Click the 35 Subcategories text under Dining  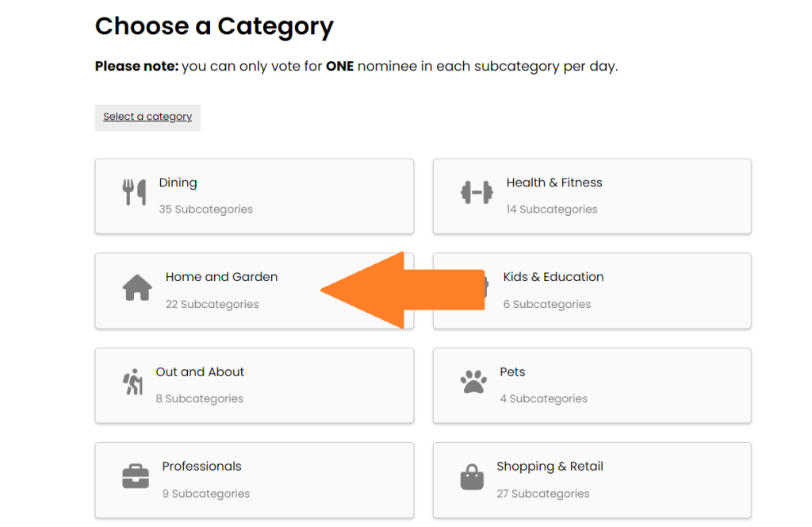tap(205, 210)
